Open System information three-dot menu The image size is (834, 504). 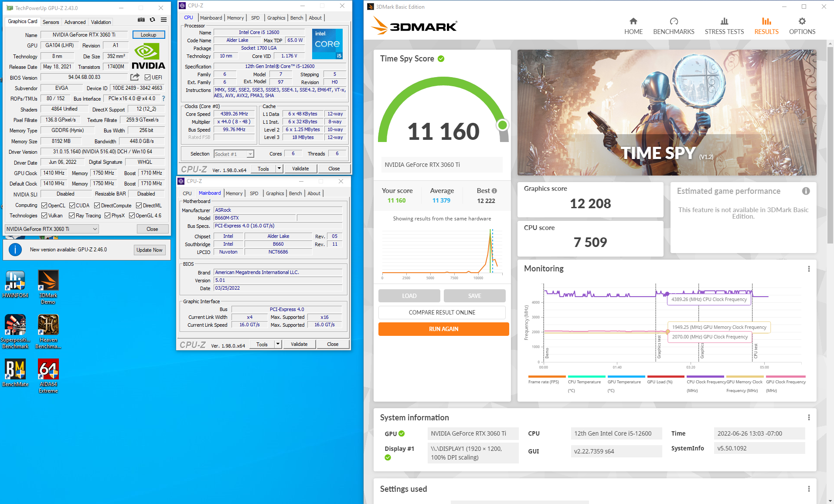(x=809, y=417)
